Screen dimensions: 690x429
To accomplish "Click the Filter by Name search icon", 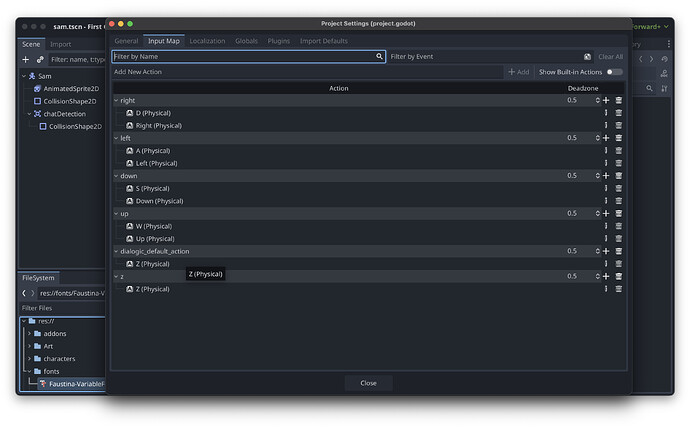I will [379, 56].
